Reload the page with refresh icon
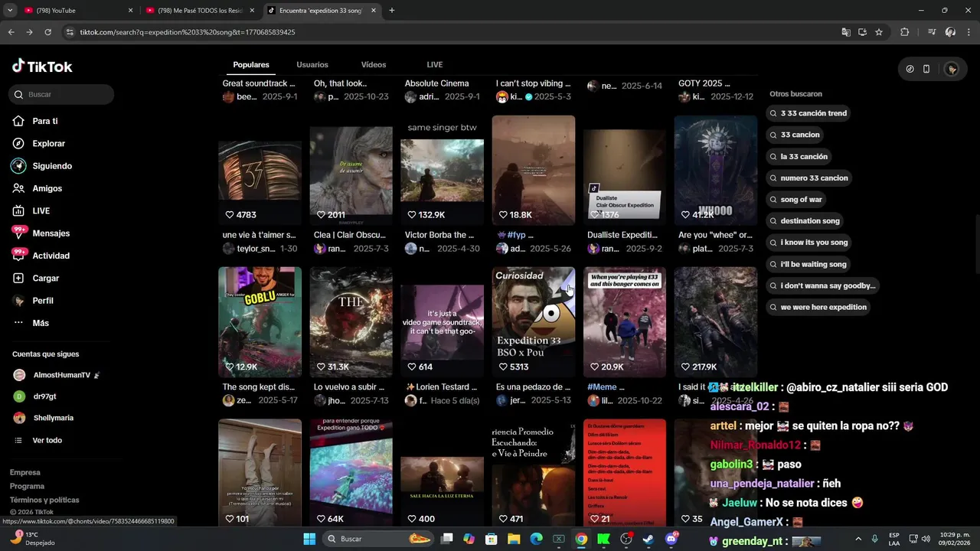This screenshot has height=551, width=980. [x=47, y=32]
